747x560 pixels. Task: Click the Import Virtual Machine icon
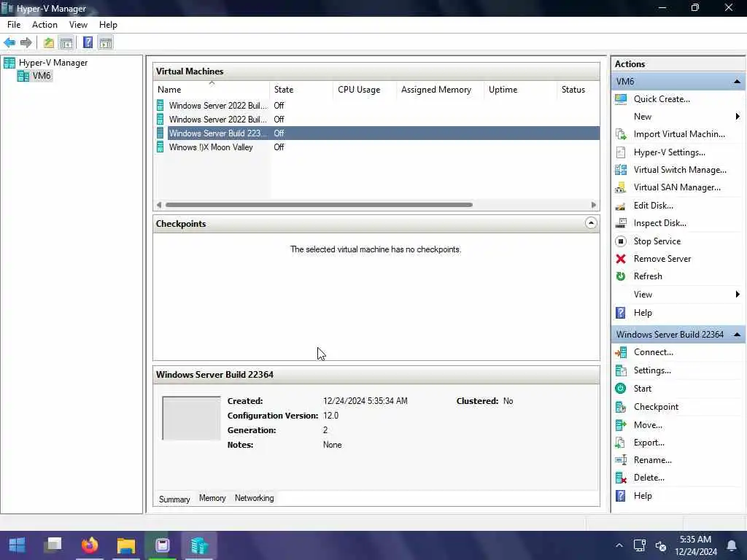point(621,134)
